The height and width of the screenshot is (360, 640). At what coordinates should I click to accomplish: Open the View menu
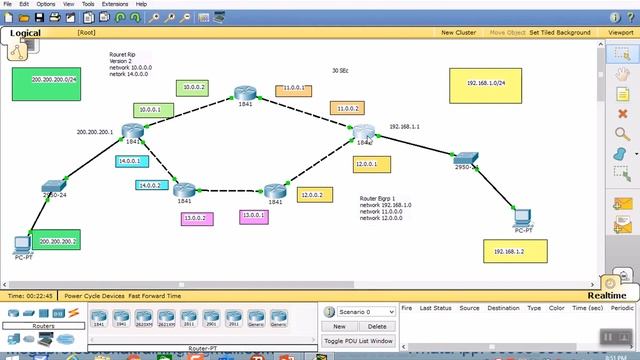click(x=68, y=4)
